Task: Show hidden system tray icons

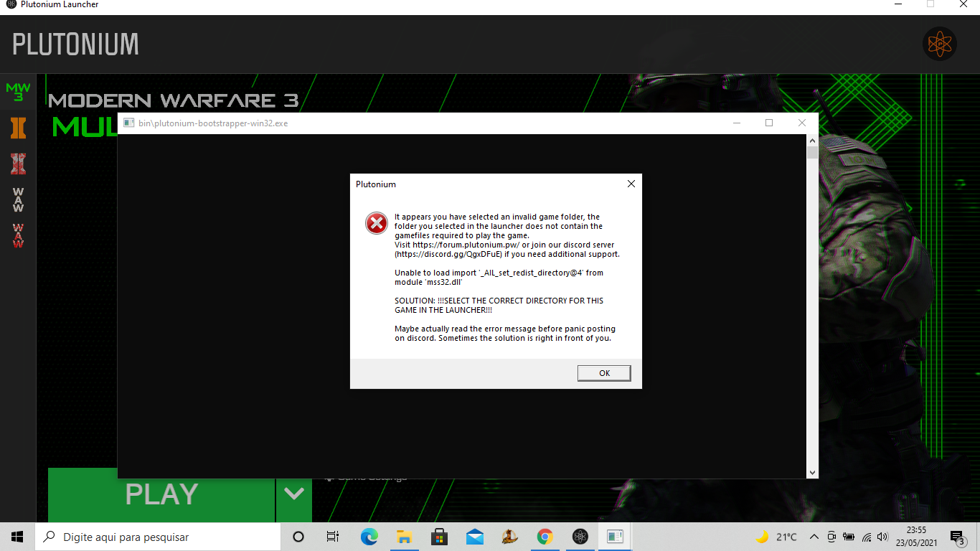Action: point(814,537)
